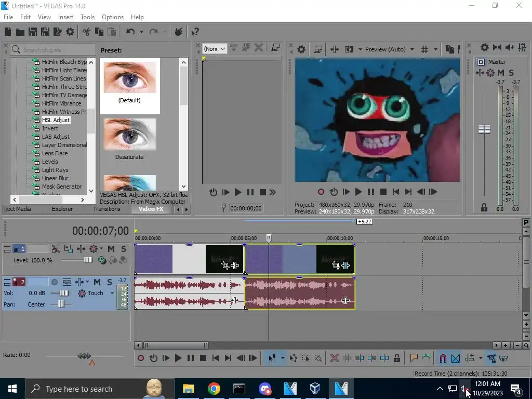The image size is (532, 399).
Task: Click the Play button under timeline
Action: (x=178, y=358)
